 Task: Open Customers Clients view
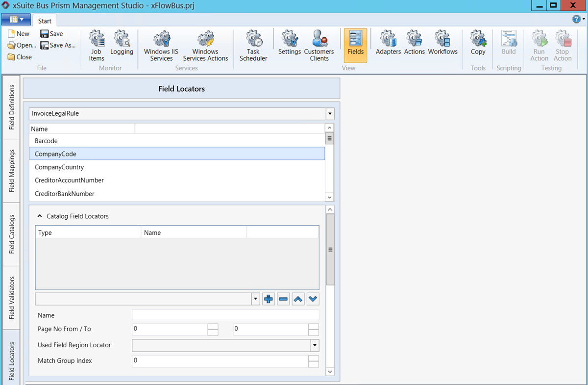[319, 45]
